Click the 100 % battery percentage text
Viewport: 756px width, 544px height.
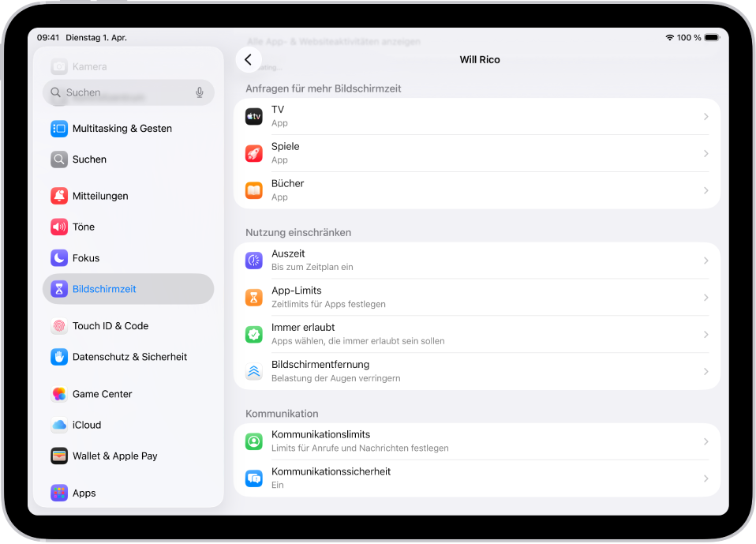click(688, 38)
